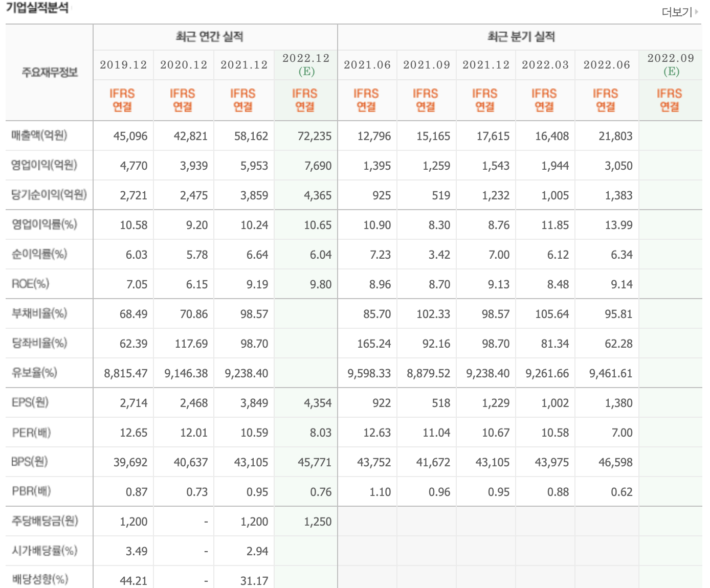The width and height of the screenshot is (710, 588).
Task: Click the 순이익률(%) row label
Action: tap(39, 254)
